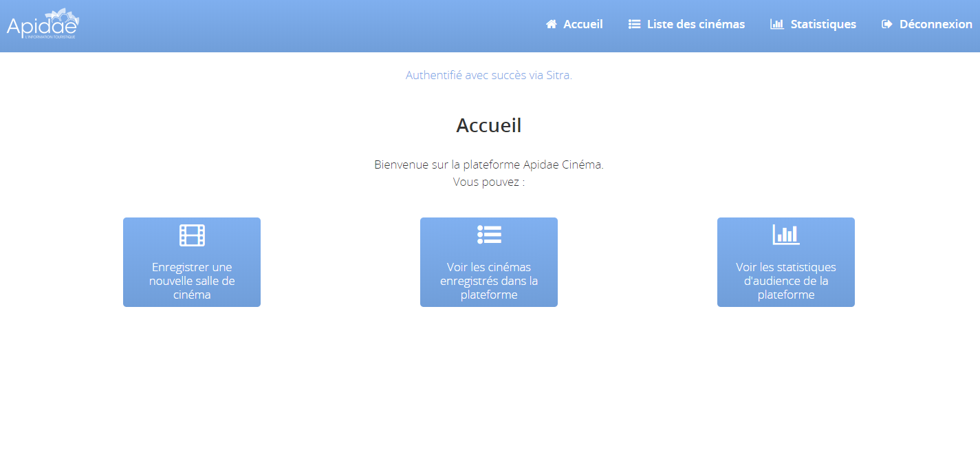Click the 'Authentifié avec succès via Sitra.' message
This screenshot has width=980, height=468.
click(x=489, y=75)
